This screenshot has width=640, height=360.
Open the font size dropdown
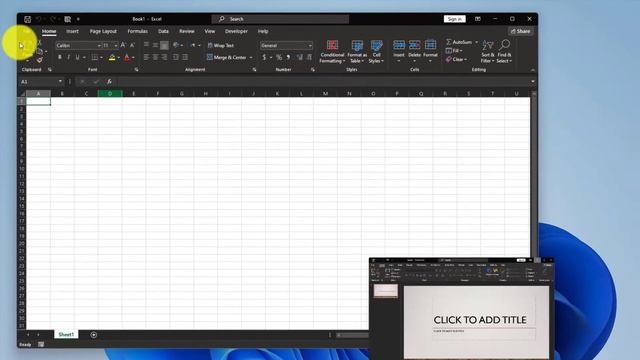point(116,45)
